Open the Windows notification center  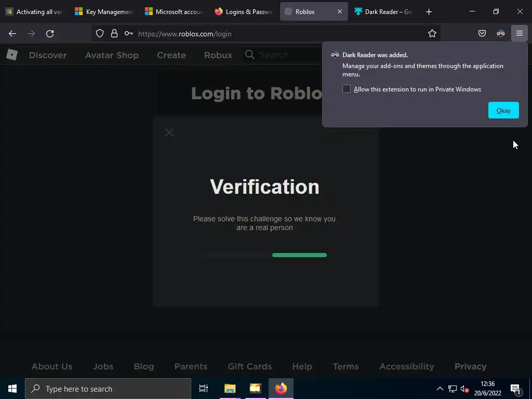pyautogui.click(x=515, y=389)
